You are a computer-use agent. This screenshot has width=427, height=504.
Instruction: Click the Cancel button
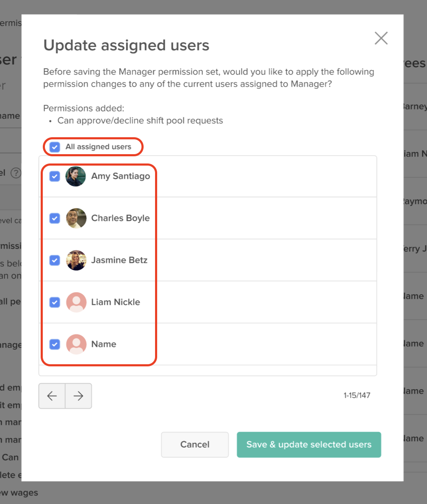pyautogui.click(x=195, y=445)
